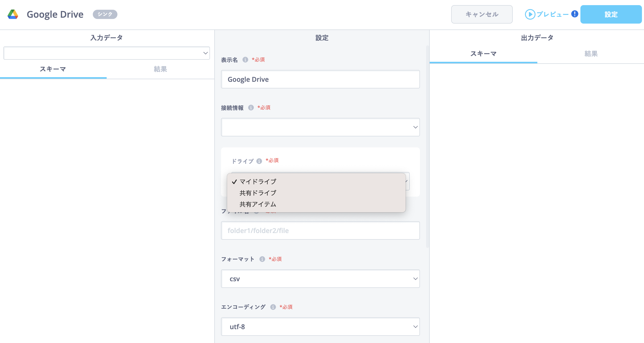Switch to 結果 tab under 出力データ
Viewport: 644px width, 343px height.
591,54
